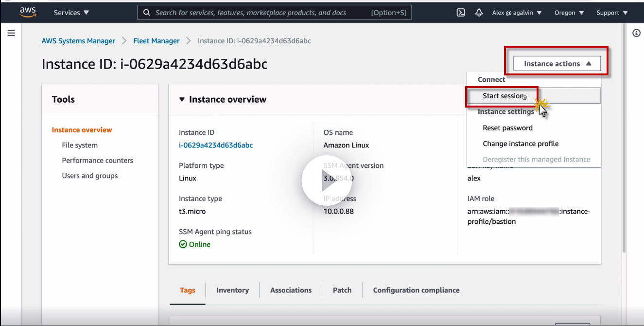Switch to the Tags tab
This screenshot has width=644, height=326.
coord(187,290)
